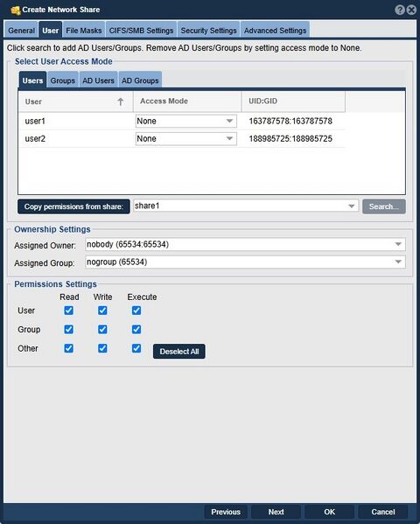Image resolution: width=420 pixels, height=524 pixels.
Task: Click the Next button
Action: click(276, 512)
